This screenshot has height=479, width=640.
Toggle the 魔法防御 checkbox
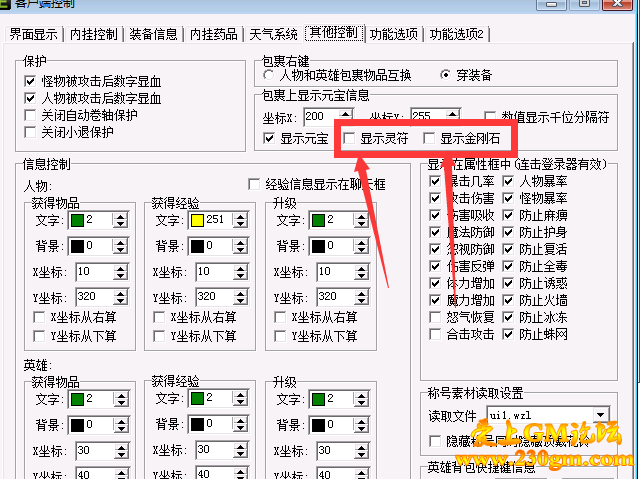pyautogui.click(x=435, y=233)
